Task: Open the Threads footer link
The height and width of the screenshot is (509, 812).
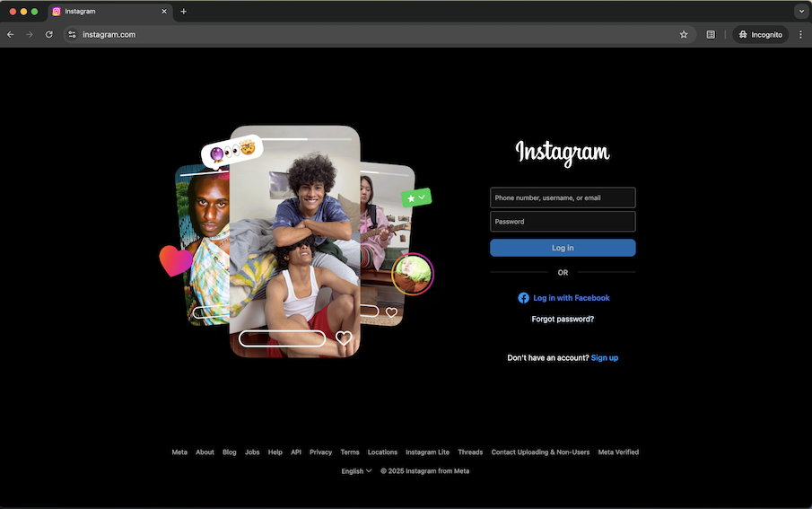Action: coord(469,452)
